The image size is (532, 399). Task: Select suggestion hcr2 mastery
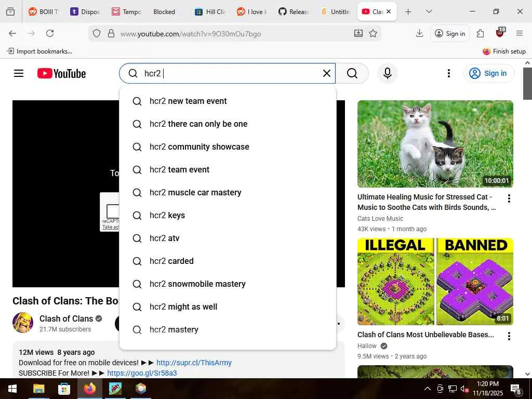(228, 329)
